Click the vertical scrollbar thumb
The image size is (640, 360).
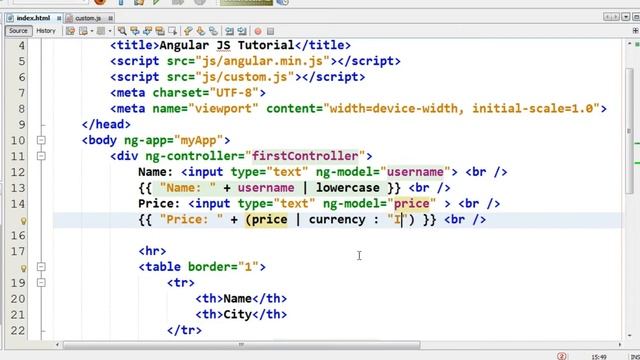click(x=629, y=131)
